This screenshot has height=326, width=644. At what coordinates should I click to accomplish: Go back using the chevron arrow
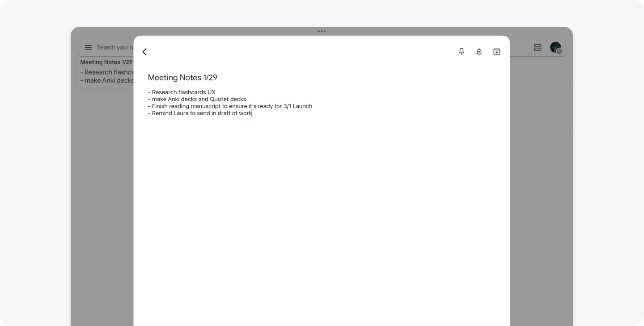click(x=144, y=52)
